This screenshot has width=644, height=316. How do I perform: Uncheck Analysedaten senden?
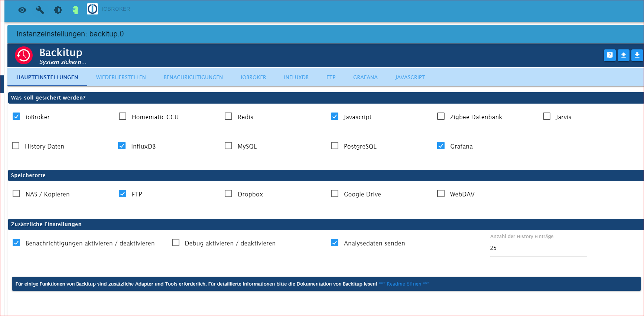(x=335, y=243)
